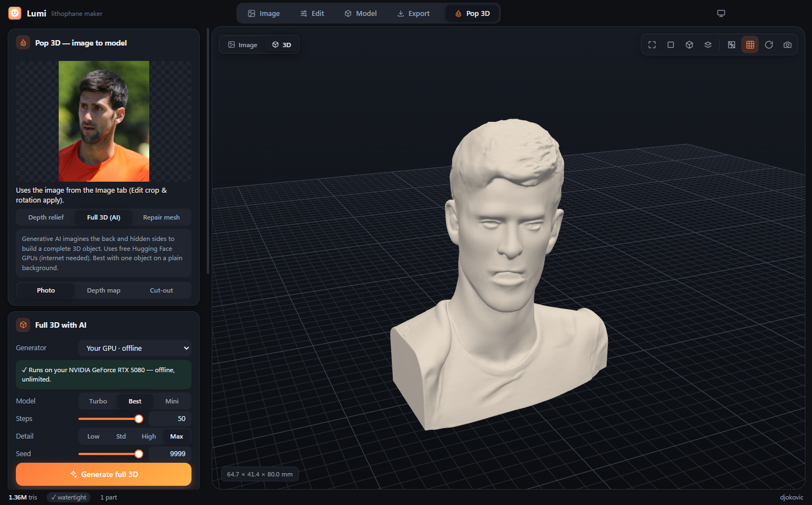The width and height of the screenshot is (812, 505).
Task: Click the Lumi smiley logo icon
Action: [x=15, y=13]
